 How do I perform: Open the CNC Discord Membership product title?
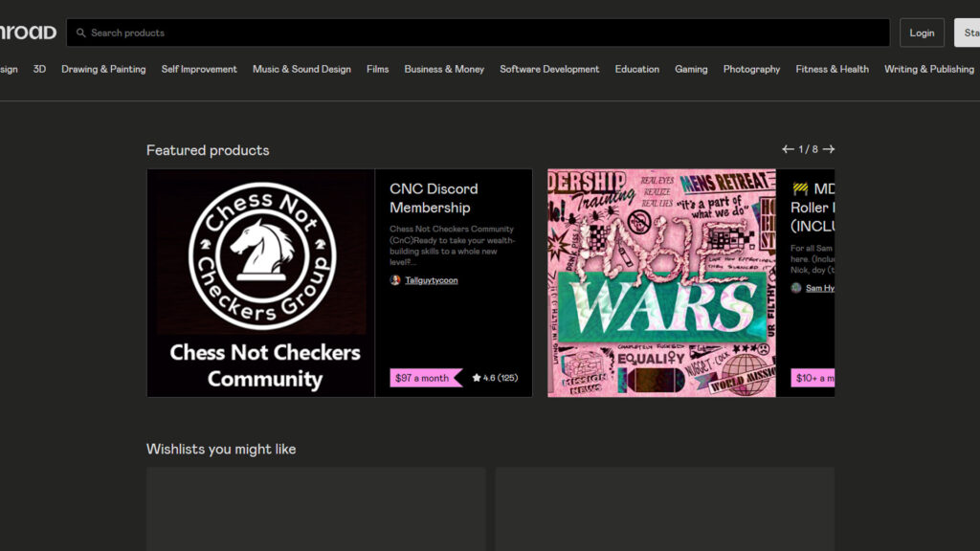coord(434,198)
